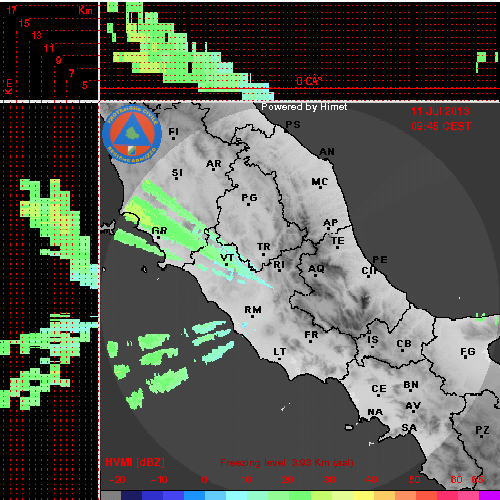Click the vertical 'Km' label in left panel
Image resolution: width=500 pixels, height=500 pixels.
point(9,86)
